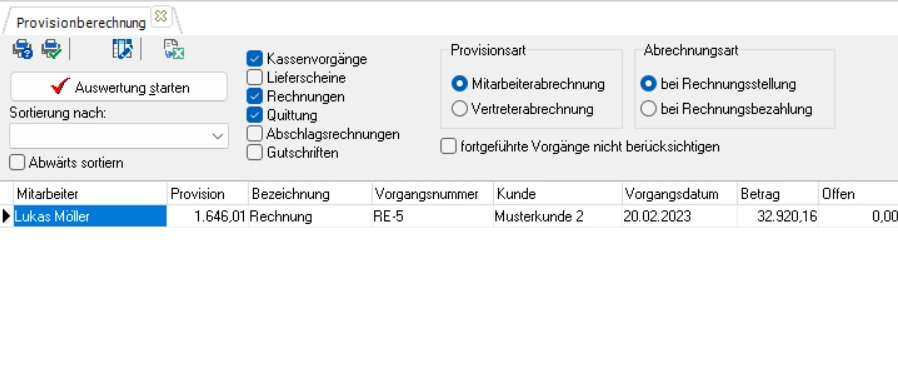The image size is (898, 381).
Task: Tick the Abwärts sortieren option
Action: point(17,163)
